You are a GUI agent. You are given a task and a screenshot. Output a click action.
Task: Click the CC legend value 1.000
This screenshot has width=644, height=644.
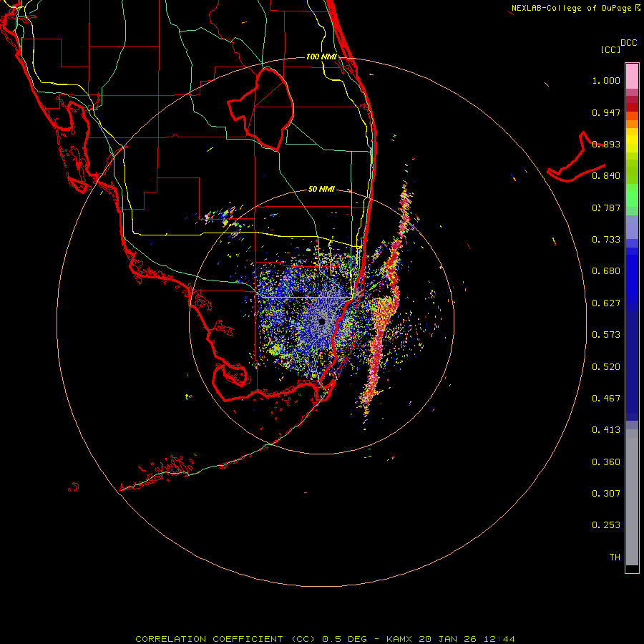606,80
